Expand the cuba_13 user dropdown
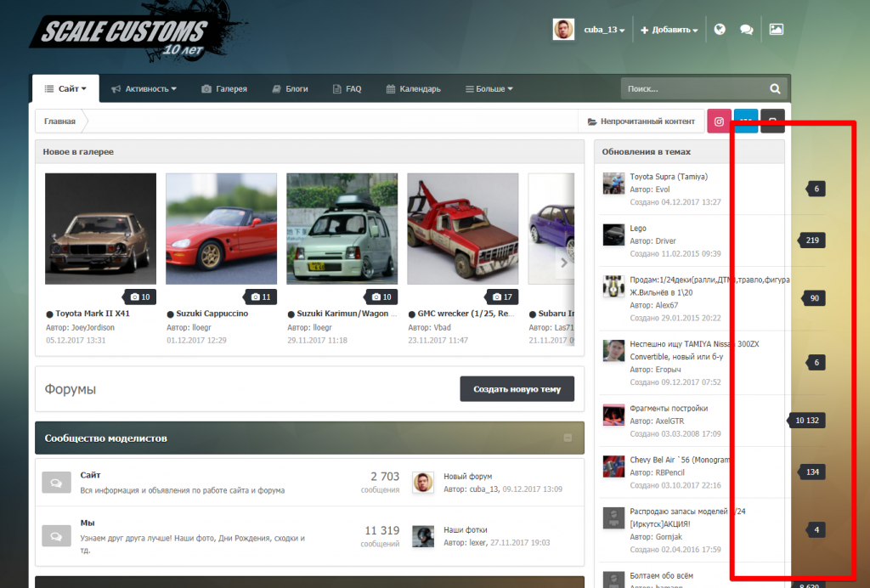This screenshot has height=588, width=870. click(x=600, y=28)
